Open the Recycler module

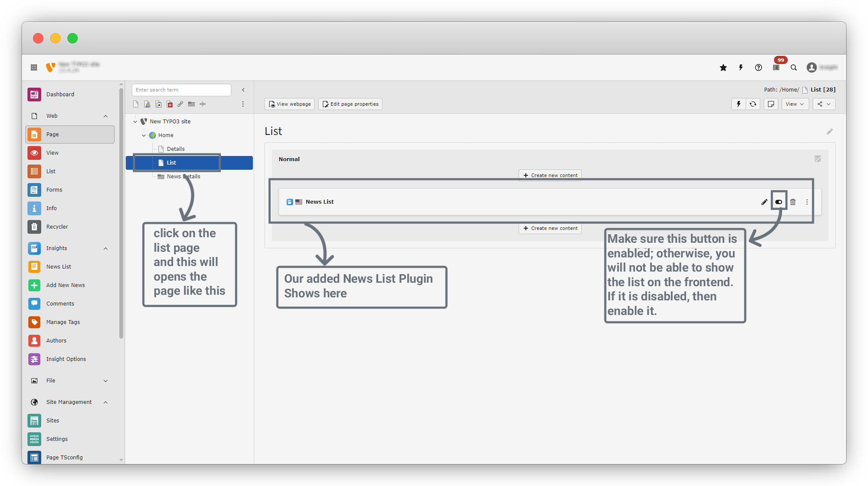coord(57,227)
